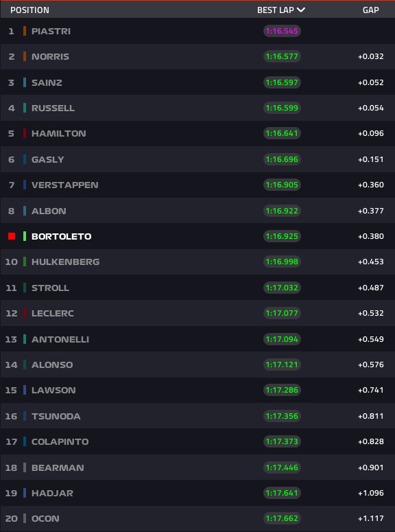395x532 pixels.
Task: Open Hulkenberg driver name
Action: tap(65, 262)
